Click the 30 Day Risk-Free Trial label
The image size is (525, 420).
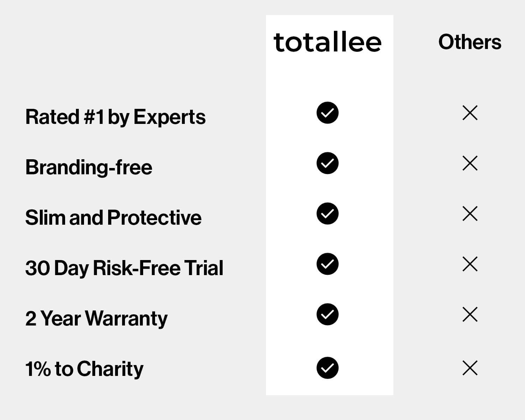124,268
